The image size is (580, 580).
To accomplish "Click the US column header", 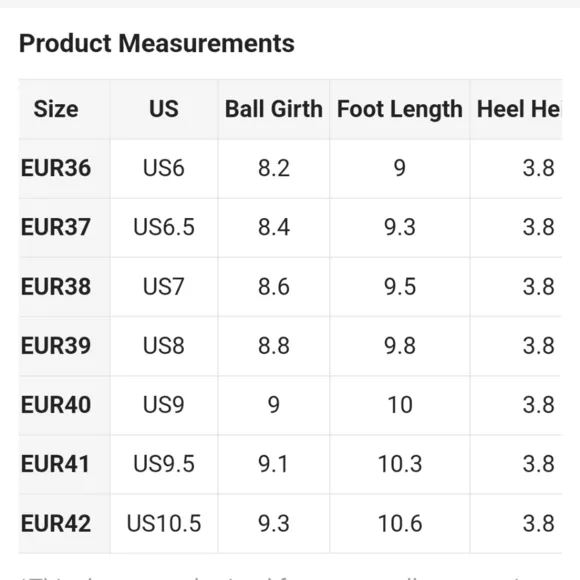I will (164, 109).
